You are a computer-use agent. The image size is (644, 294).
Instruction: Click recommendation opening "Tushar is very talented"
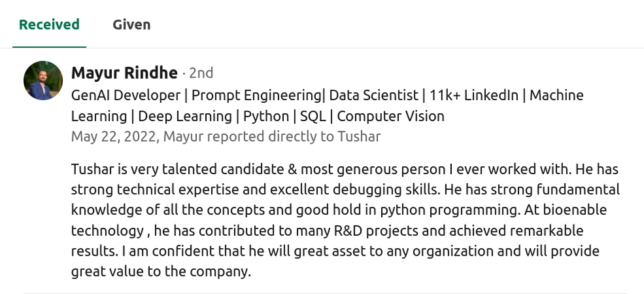[x=144, y=170]
